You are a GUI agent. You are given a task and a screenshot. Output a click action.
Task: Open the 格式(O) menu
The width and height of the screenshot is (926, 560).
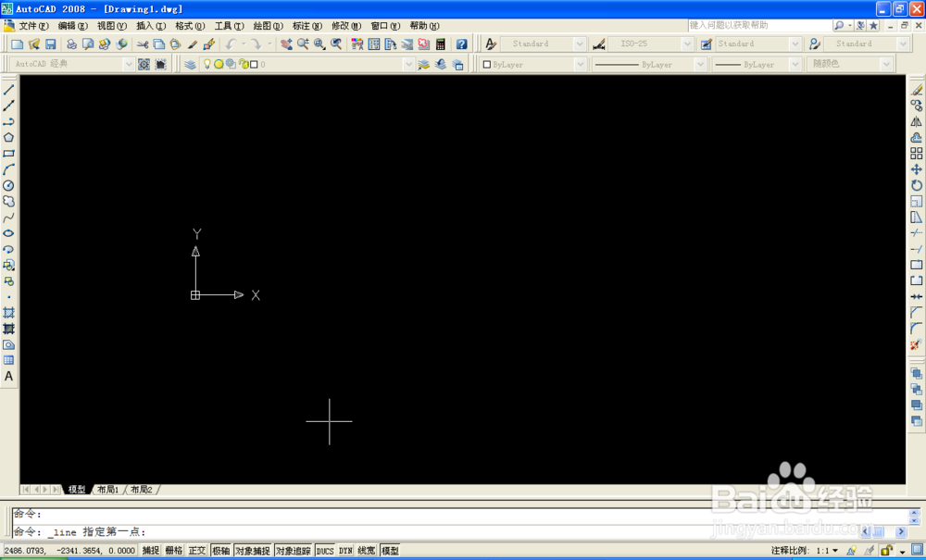tap(190, 26)
